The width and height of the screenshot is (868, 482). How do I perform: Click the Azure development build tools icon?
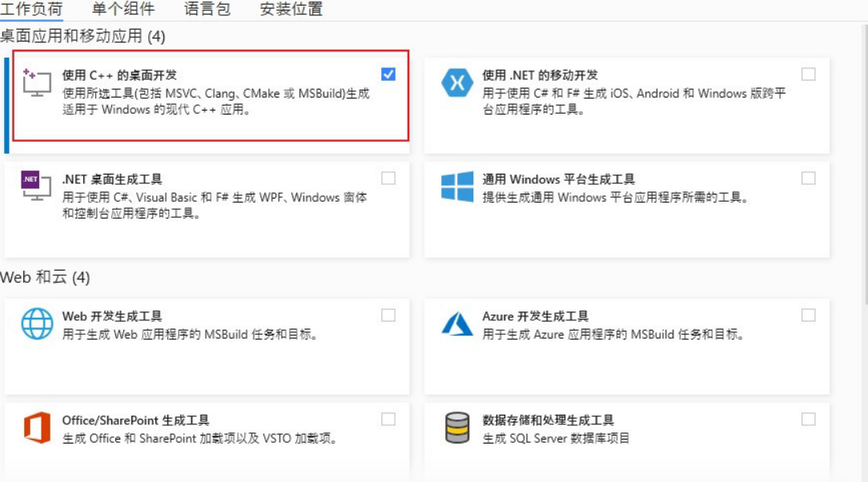coord(457,322)
